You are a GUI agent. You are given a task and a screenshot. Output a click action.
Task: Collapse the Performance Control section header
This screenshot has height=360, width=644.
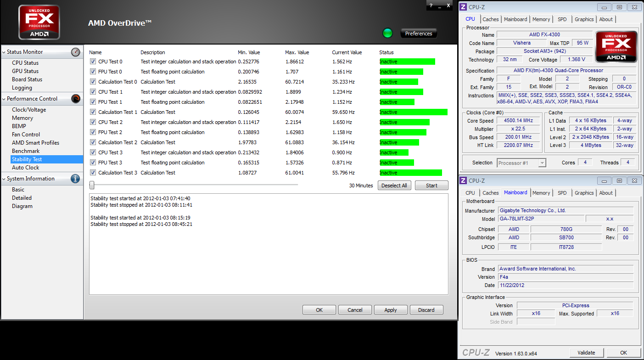click(42, 99)
